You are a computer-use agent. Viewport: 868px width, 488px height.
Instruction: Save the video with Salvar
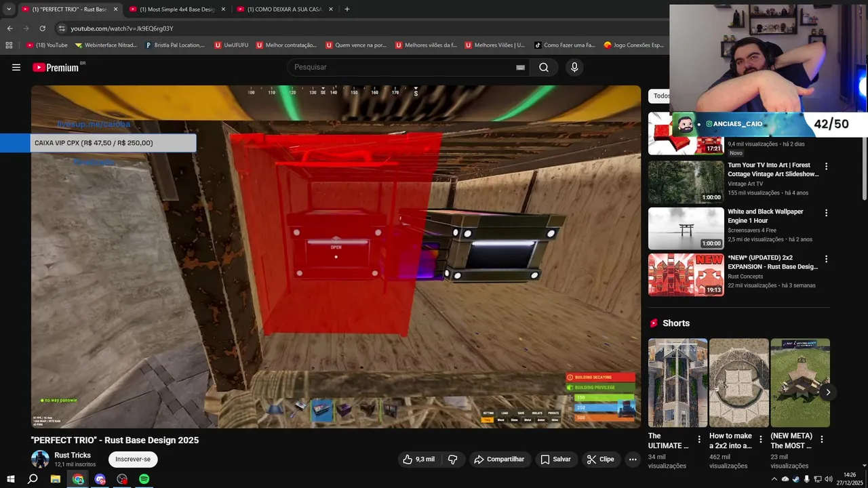[555, 459]
